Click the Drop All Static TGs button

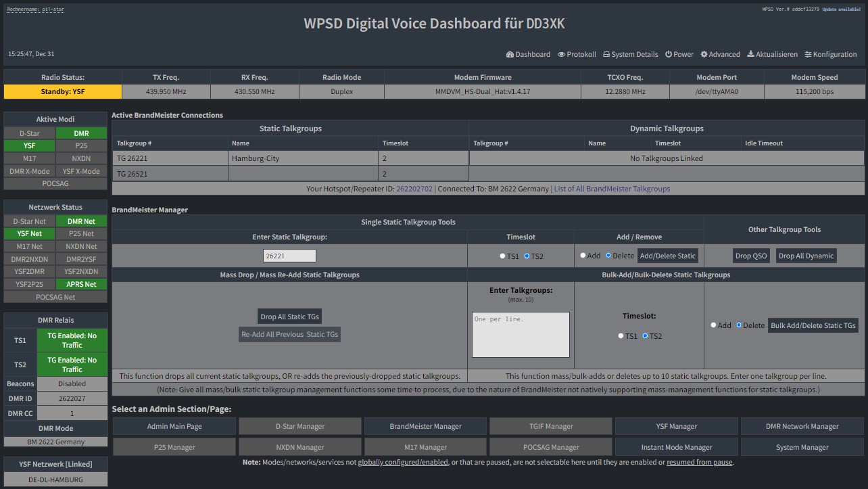coord(290,317)
